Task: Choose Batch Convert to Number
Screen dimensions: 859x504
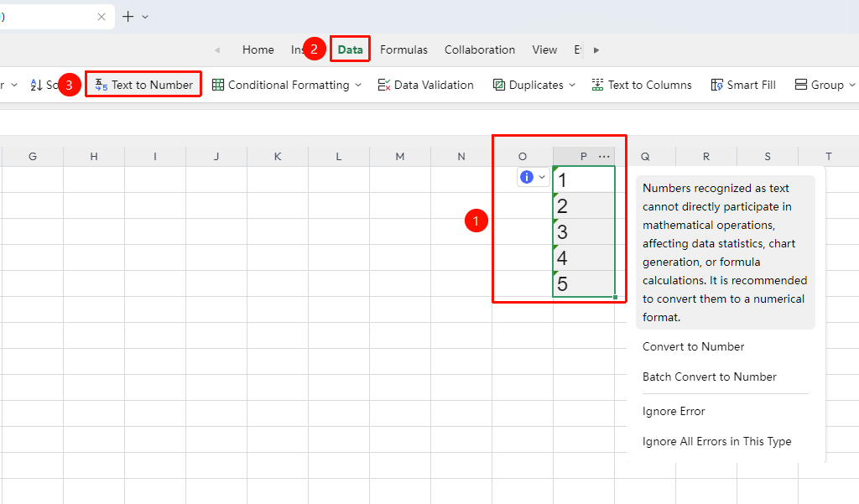Action: click(710, 377)
